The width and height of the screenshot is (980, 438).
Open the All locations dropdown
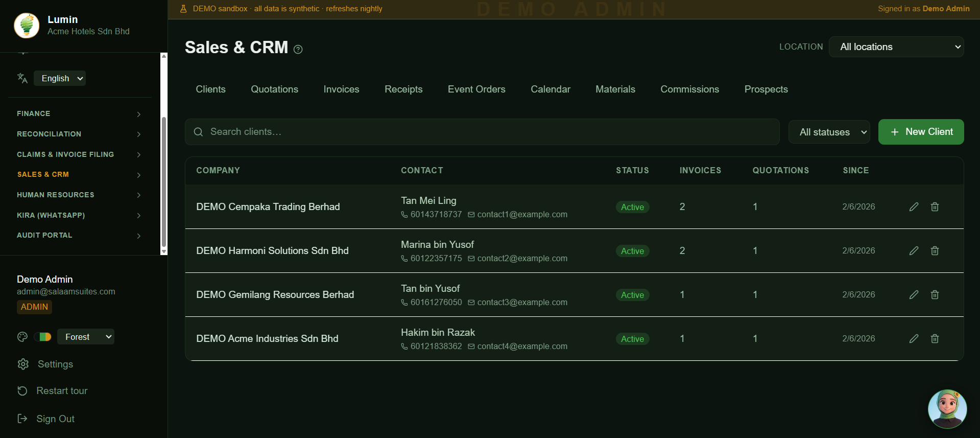point(896,47)
